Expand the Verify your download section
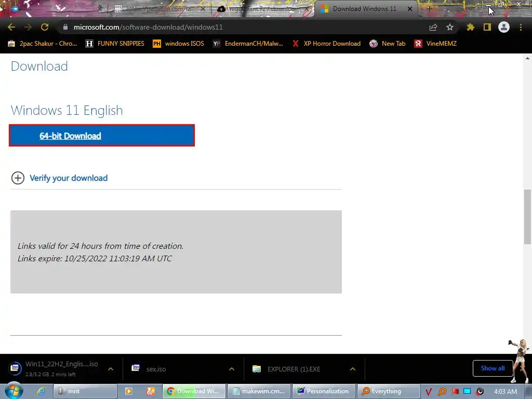Viewport: 532px width, 399px height. [x=18, y=178]
